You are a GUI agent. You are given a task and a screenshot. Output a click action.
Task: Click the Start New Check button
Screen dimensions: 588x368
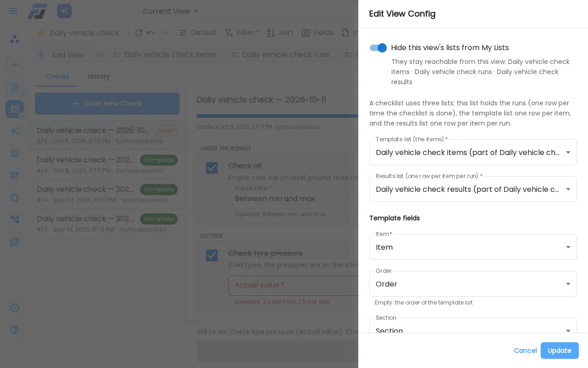(x=107, y=103)
